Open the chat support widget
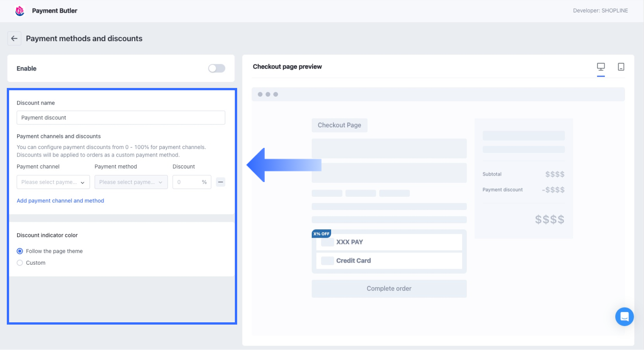644x350 pixels. [624, 317]
